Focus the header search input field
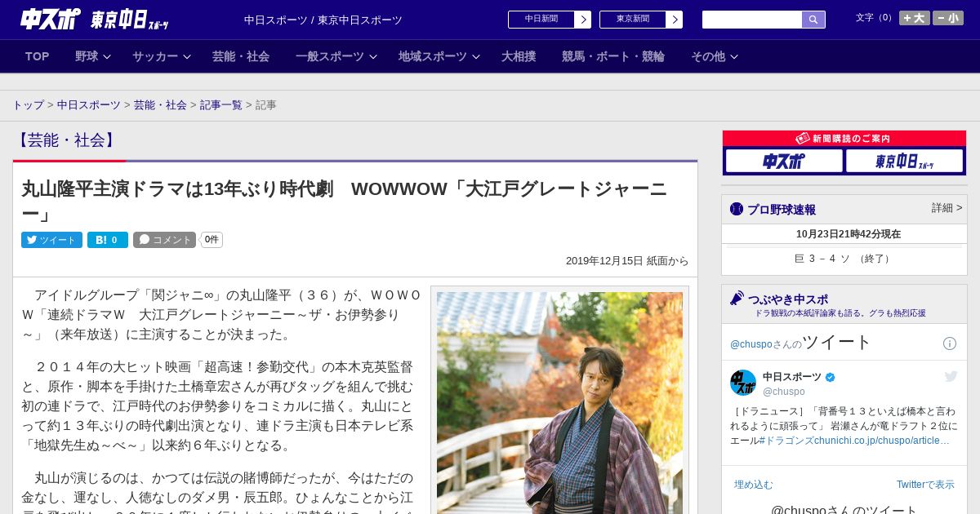Screen dimensions: 980x514 pos(752,20)
